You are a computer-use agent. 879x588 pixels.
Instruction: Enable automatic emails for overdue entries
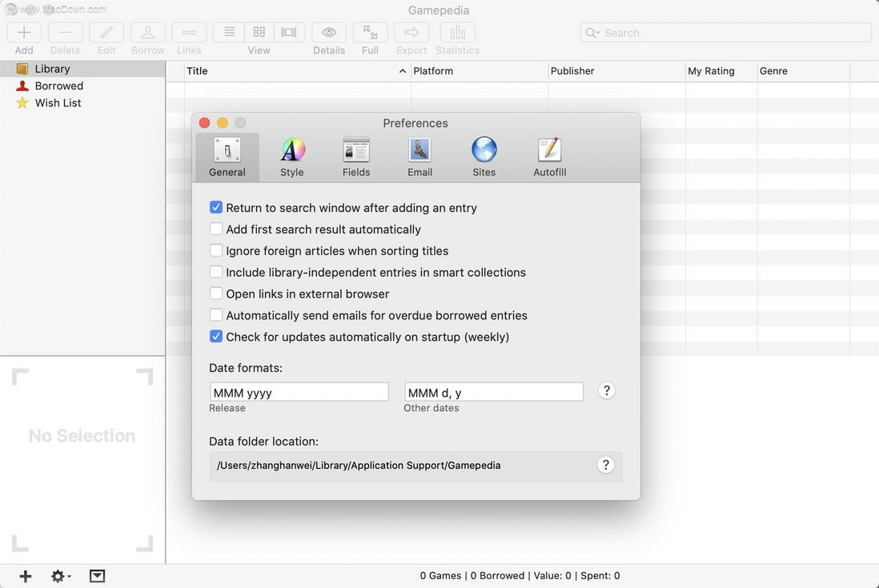pyautogui.click(x=216, y=314)
